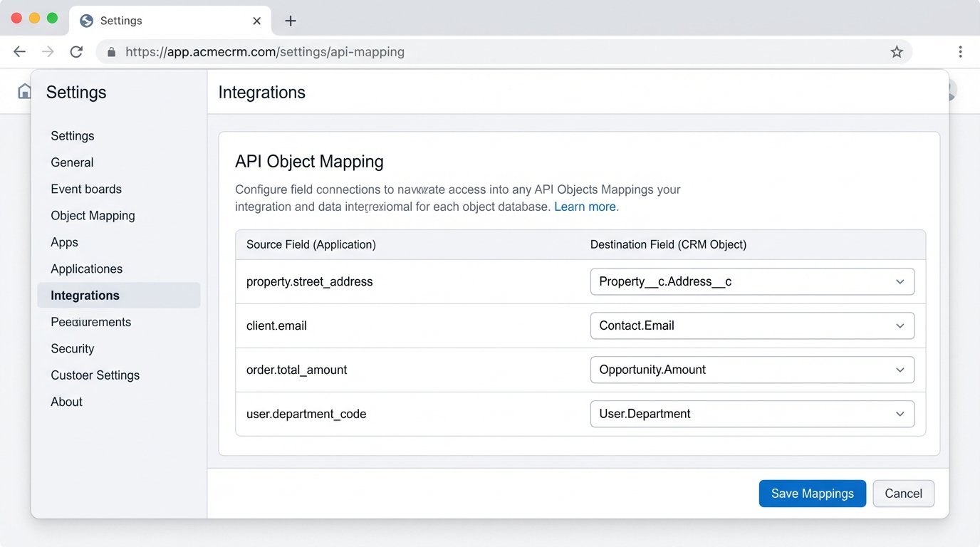Open a new browser tab with the plus icon

click(x=290, y=21)
